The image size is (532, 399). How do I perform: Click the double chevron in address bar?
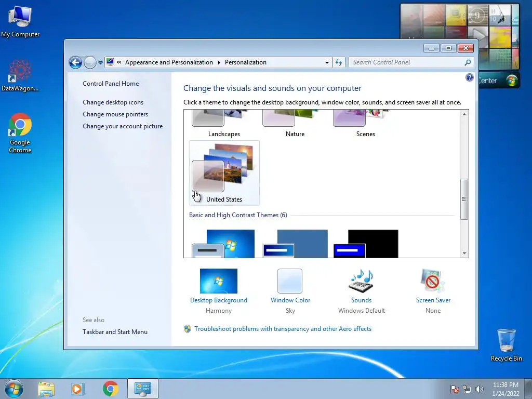coord(119,62)
